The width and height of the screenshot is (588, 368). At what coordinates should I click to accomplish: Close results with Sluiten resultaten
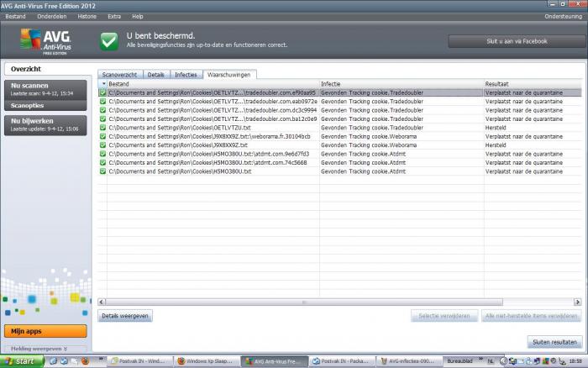[x=554, y=342]
